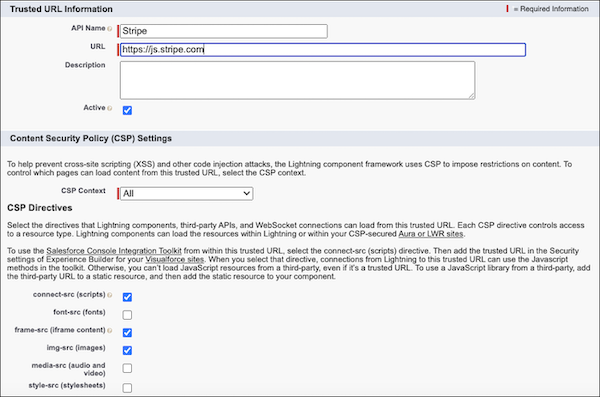The width and height of the screenshot is (600, 397).
Task: Click the font-src (fonts) label
Action: 79,312
